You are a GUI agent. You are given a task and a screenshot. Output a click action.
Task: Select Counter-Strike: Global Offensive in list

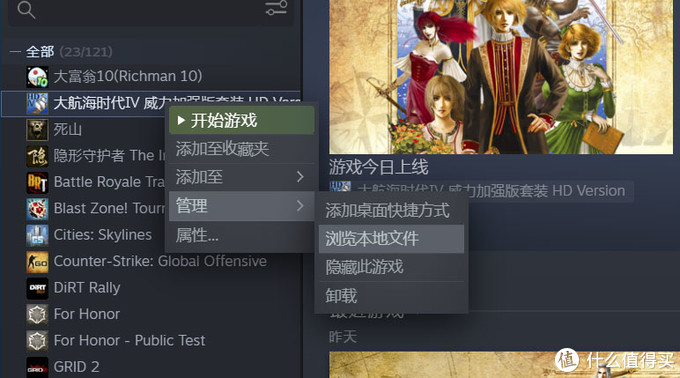pos(160,261)
